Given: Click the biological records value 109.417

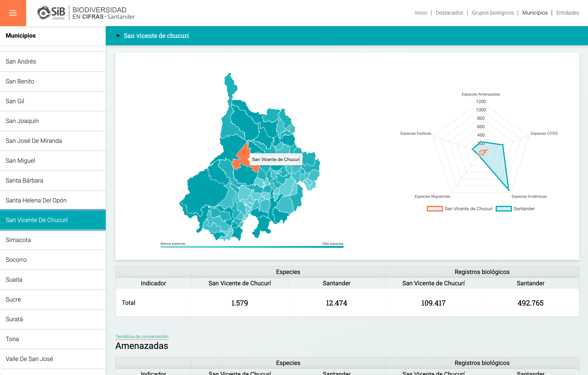Looking at the screenshot, I should click(433, 303).
